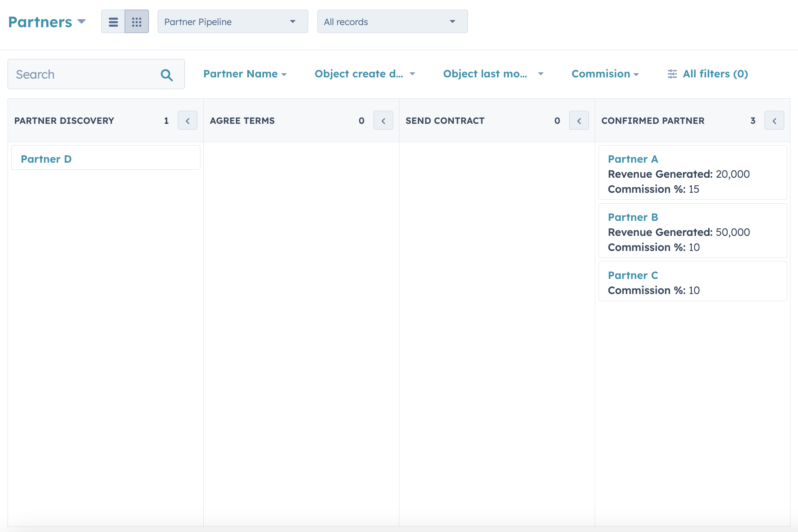Open the Partner Name filter
The height and width of the screenshot is (532, 798).
(245, 74)
